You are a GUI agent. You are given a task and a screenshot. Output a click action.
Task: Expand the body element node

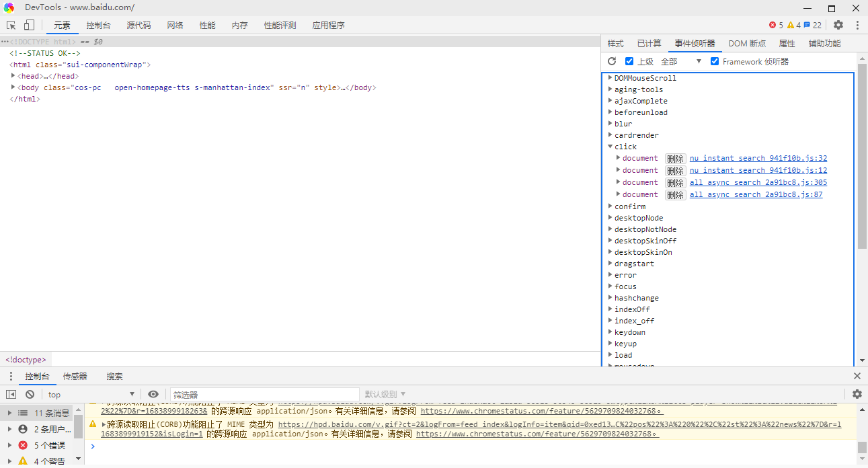pos(13,87)
